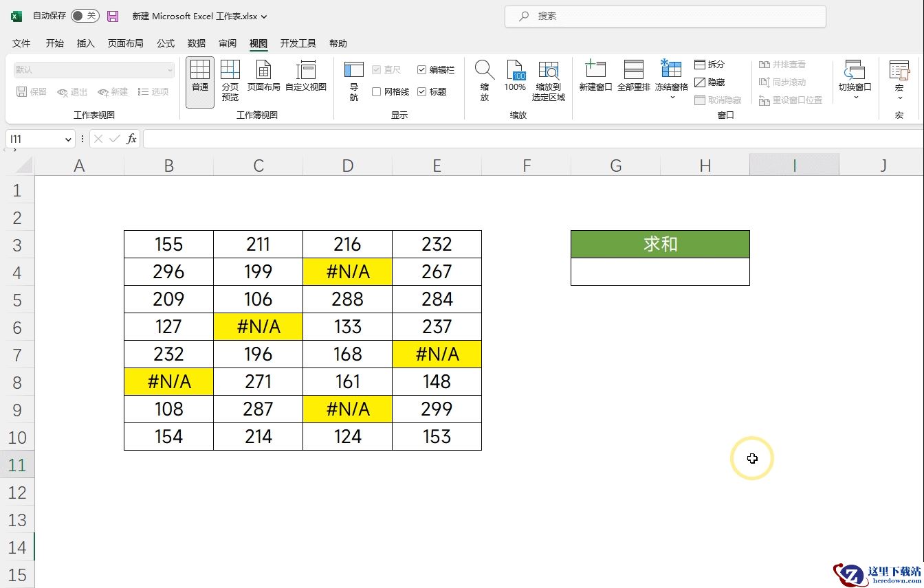The image size is (924, 588).
Task: Select cell containing 267
Action: tap(437, 272)
